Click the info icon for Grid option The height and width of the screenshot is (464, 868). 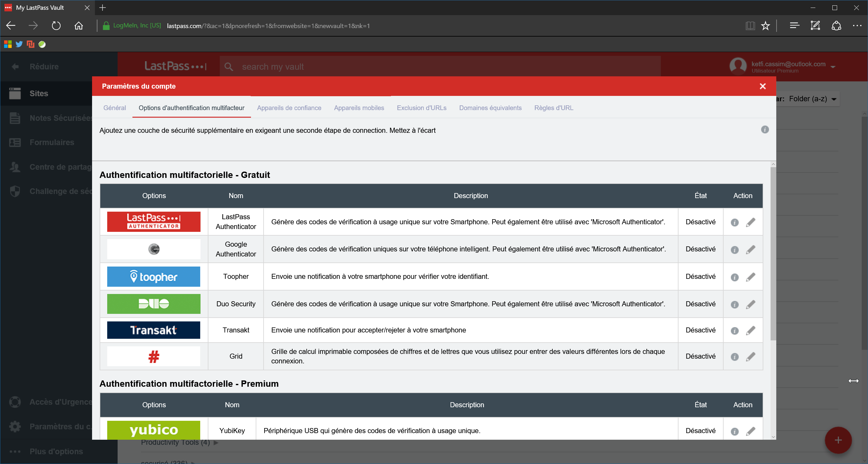[735, 357]
